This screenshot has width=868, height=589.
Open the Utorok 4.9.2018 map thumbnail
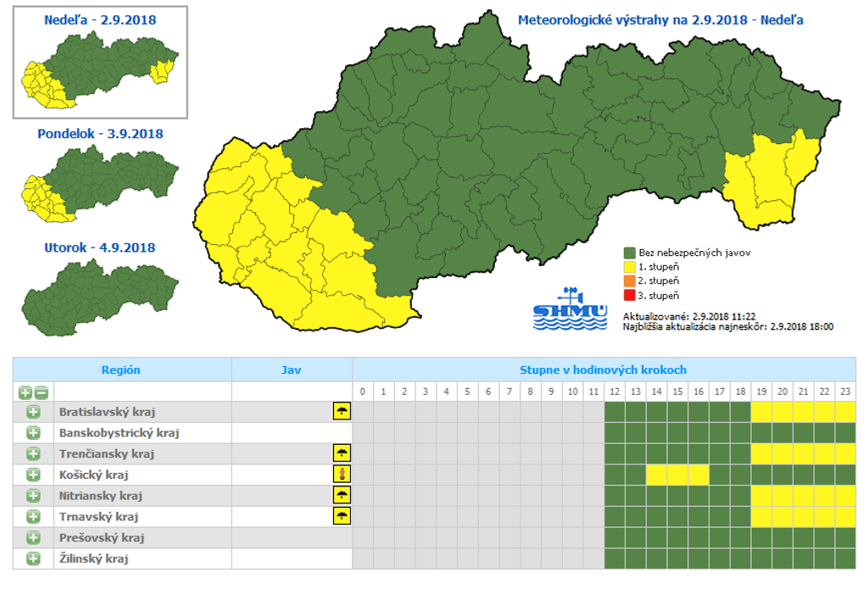(x=100, y=293)
